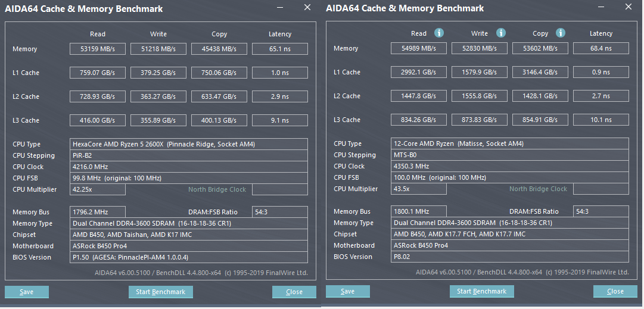The image size is (644, 309).
Task: Select L3 Cache Read value 416.00 GB/s
Action: click(98, 120)
